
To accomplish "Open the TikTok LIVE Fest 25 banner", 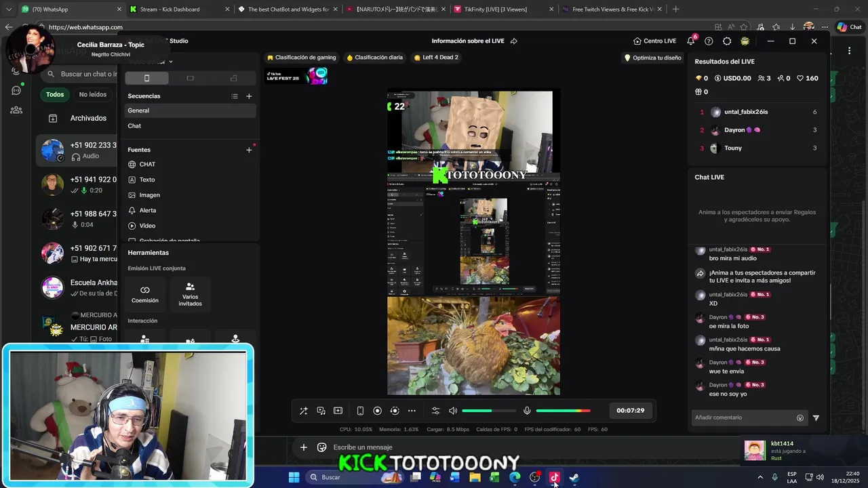I will point(296,77).
